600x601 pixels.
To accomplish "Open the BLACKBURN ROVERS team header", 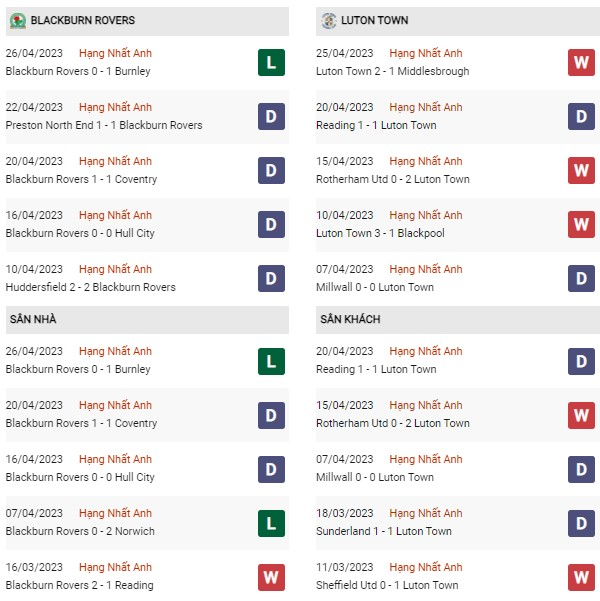I will tap(83, 20).
